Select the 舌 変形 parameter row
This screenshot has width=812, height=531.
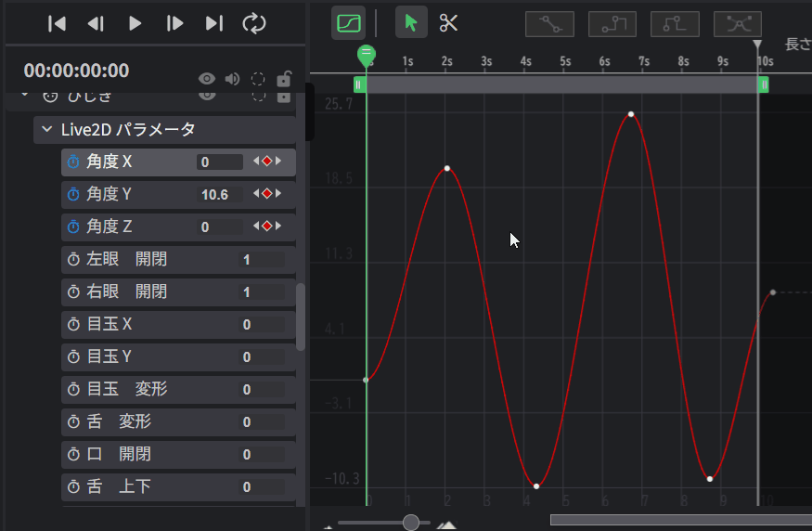point(178,421)
